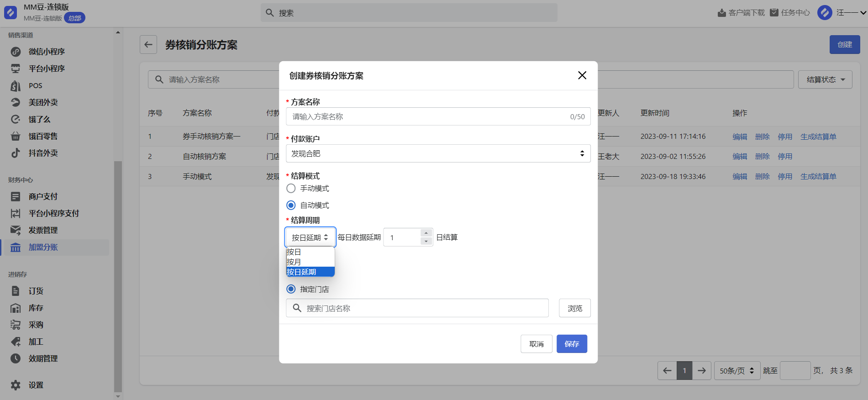Open 平台小程序 sidebar icon
Screen dimensions: 868x400
pos(16,68)
